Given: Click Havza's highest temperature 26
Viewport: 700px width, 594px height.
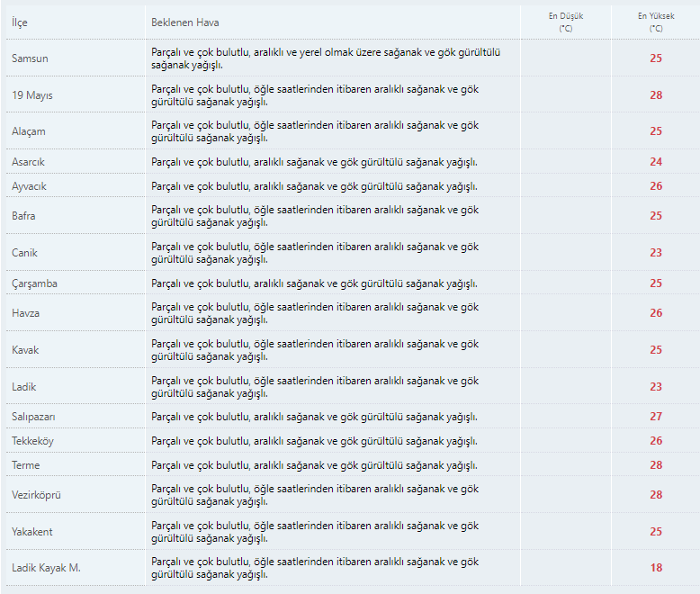Looking at the screenshot, I should 656,313.
